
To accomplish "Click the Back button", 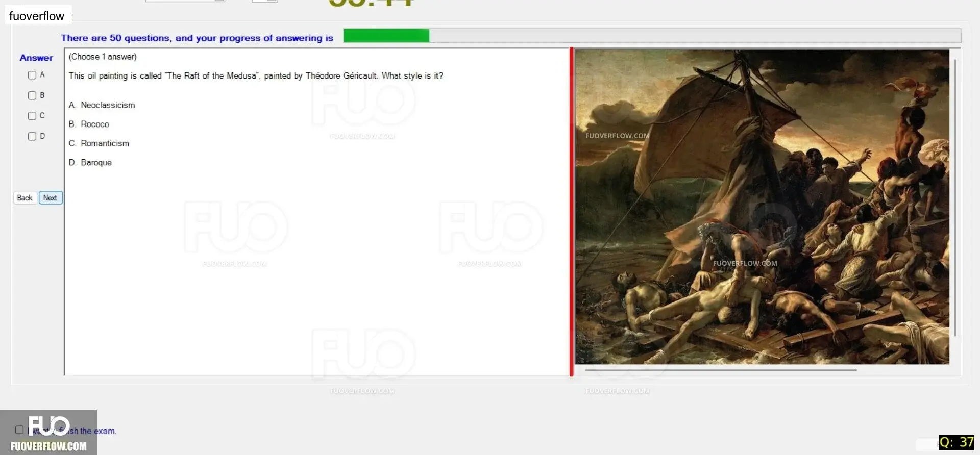I will [24, 198].
